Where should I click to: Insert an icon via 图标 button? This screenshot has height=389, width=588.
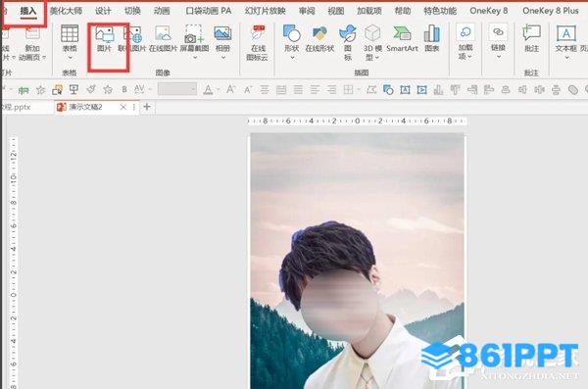pyautogui.click(x=348, y=33)
